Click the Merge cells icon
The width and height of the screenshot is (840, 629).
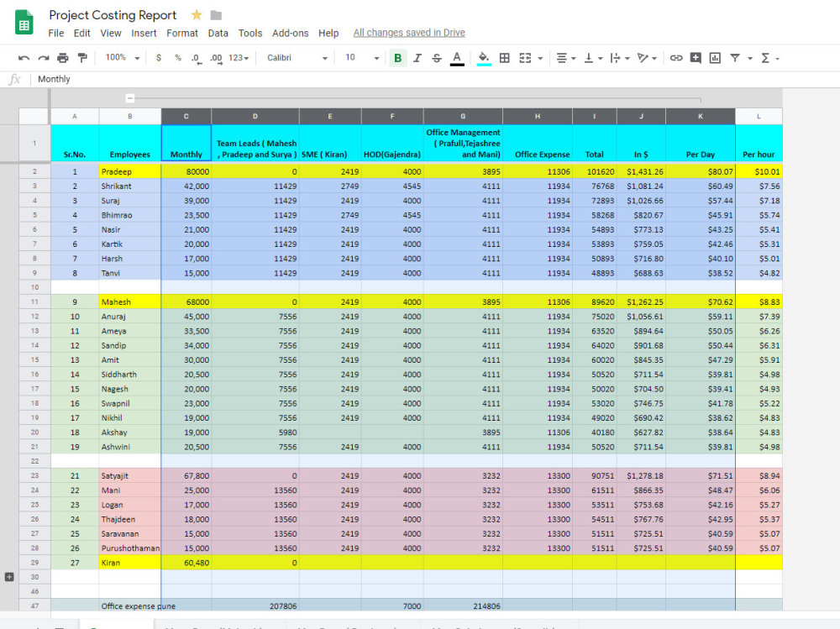pos(525,58)
